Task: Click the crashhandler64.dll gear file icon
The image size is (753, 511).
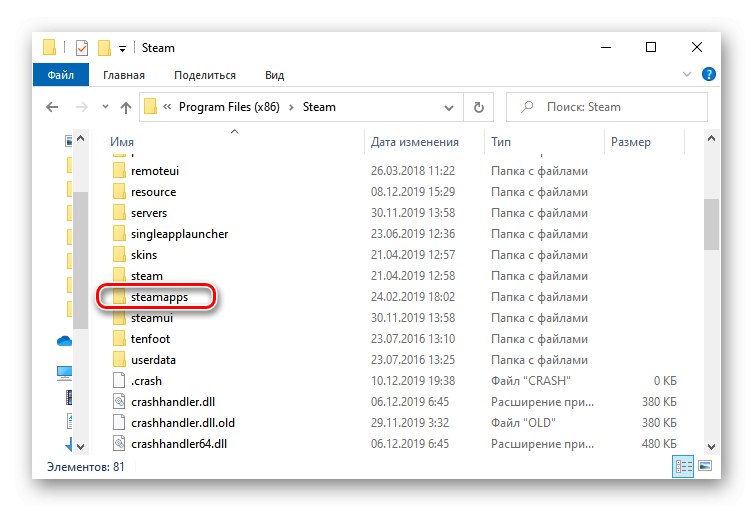Action: [119, 444]
